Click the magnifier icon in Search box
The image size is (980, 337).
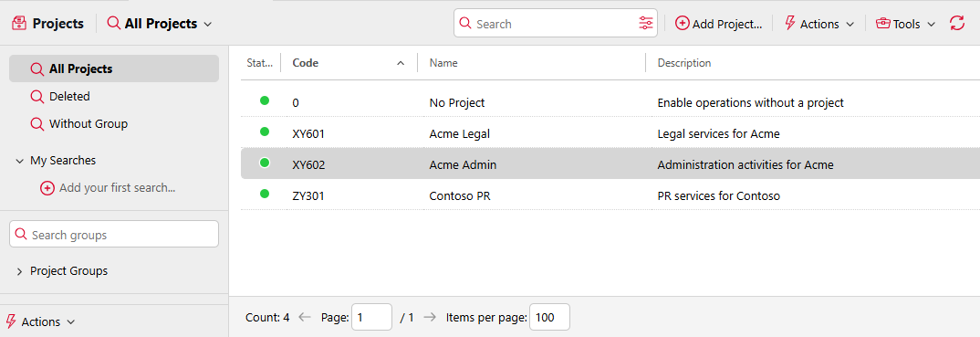tap(465, 24)
